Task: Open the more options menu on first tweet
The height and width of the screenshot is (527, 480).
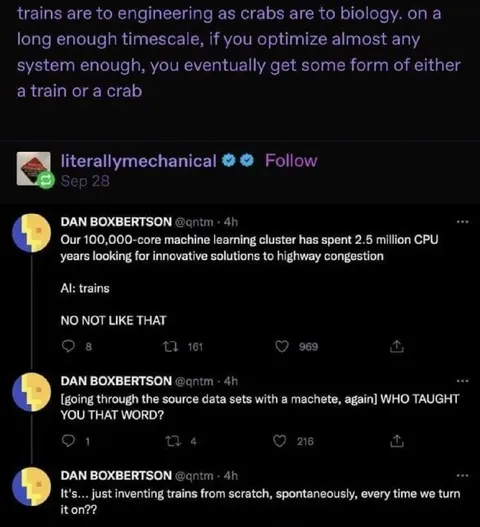Action: (463, 222)
